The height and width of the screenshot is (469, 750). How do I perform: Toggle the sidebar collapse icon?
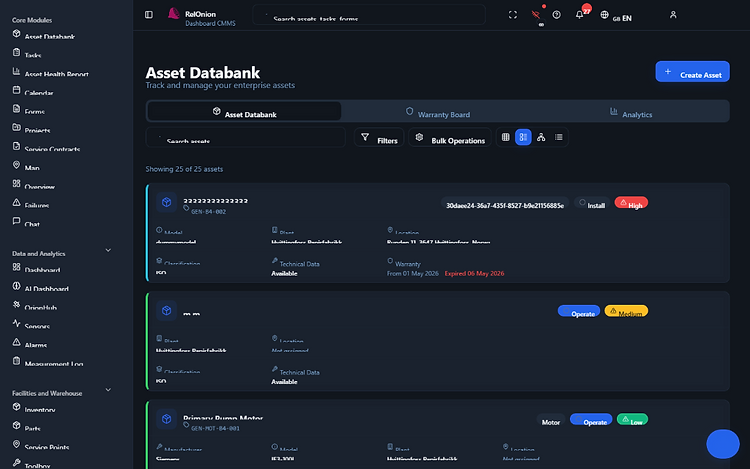[x=149, y=15]
